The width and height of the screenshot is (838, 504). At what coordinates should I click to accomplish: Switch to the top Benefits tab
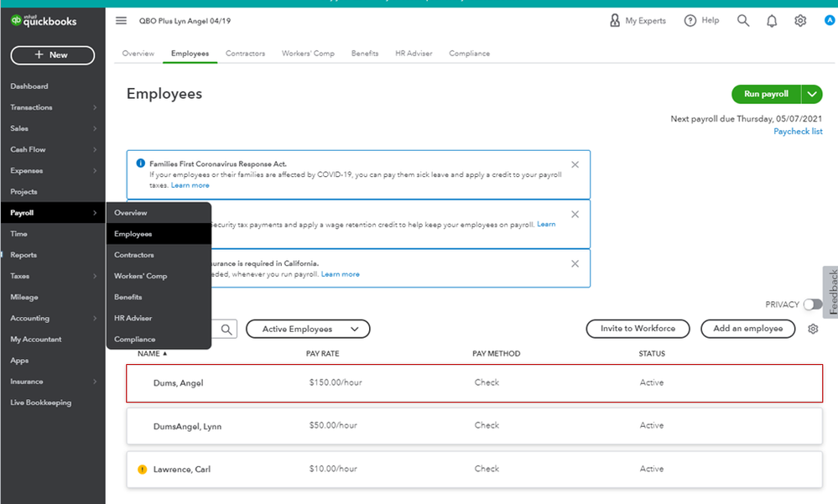click(x=365, y=54)
